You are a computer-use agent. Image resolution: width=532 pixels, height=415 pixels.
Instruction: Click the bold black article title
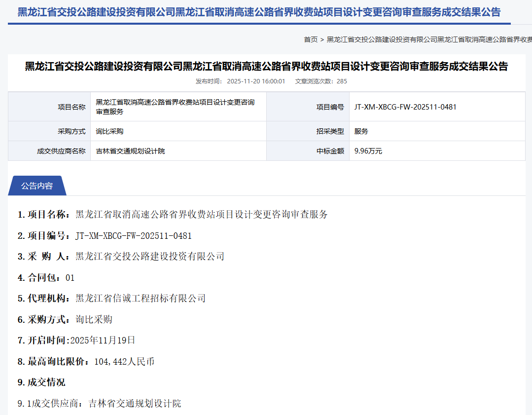point(266,66)
